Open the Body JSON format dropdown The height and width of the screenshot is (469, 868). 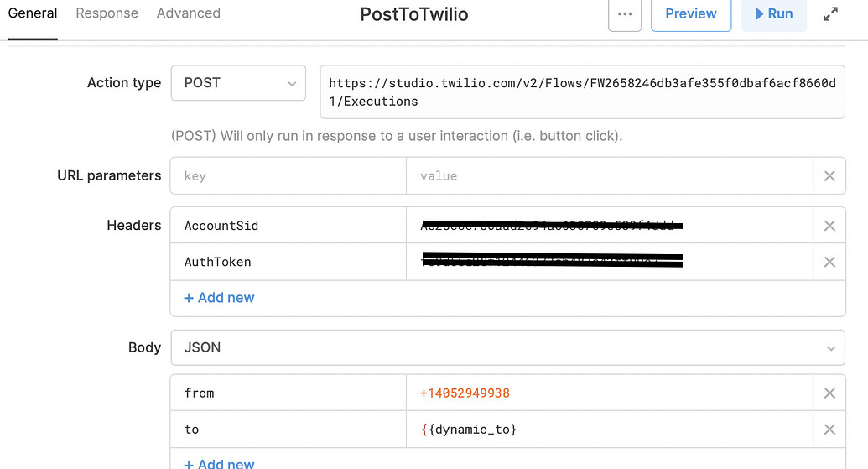[507, 347]
